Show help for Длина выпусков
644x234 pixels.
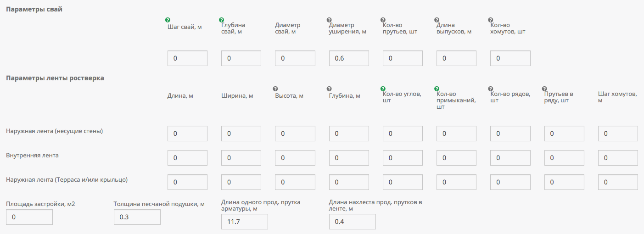[437, 20]
